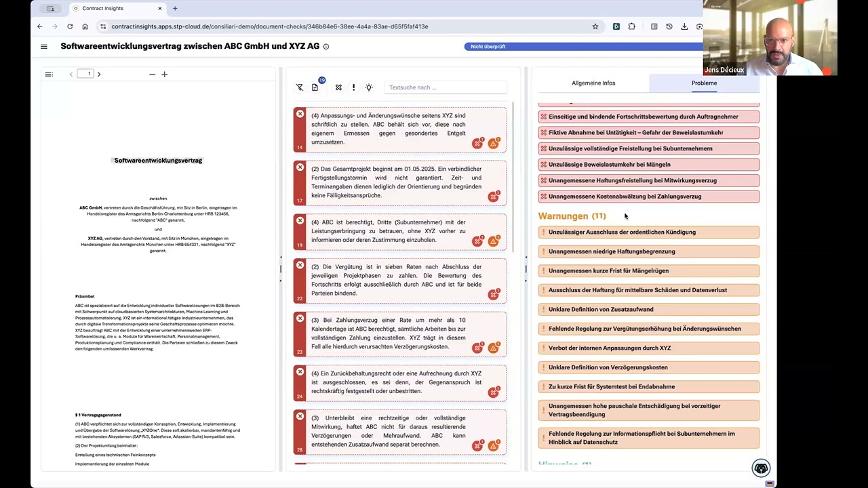The image size is (868, 488).
Task: Open warning 'Unklare Definition von Verzögerungskosten'
Action: click(x=649, y=367)
